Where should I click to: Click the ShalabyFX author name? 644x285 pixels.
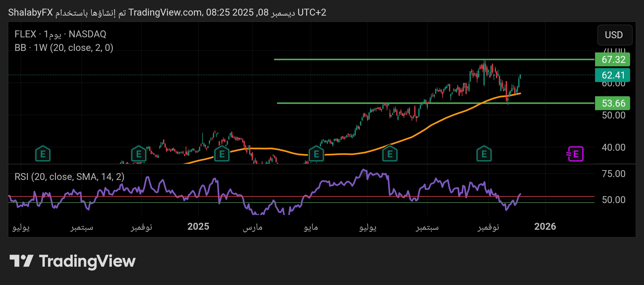[x=30, y=12]
